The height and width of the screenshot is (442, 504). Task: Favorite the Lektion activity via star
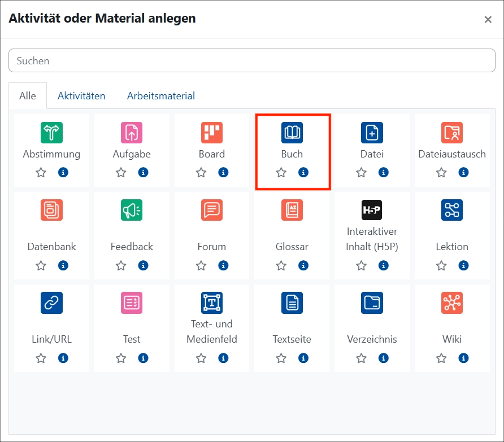441,265
